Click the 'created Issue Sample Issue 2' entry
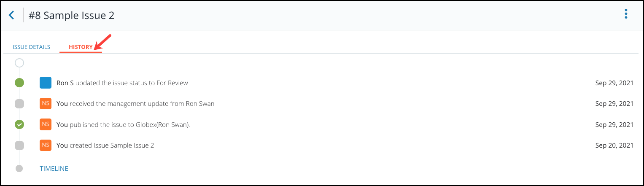Image resolution: width=644 pixels, height=186 pixels. [105, 145]
